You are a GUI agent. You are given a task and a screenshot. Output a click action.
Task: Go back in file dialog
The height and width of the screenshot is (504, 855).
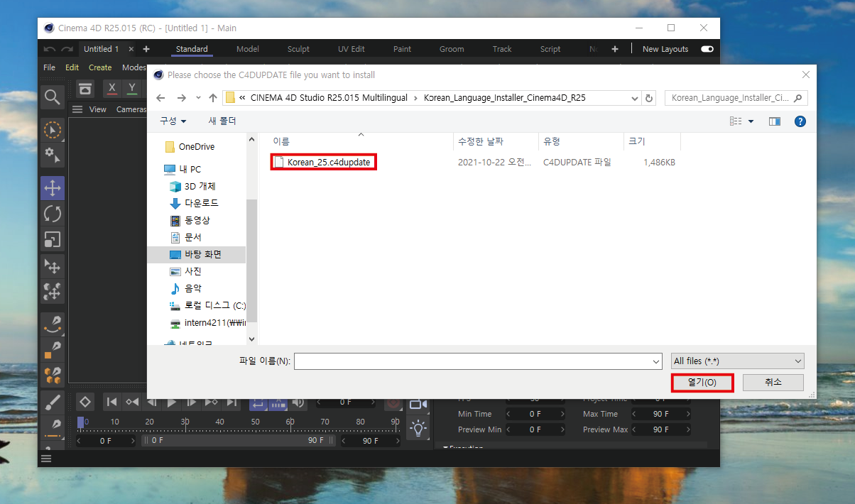(160, 98)
